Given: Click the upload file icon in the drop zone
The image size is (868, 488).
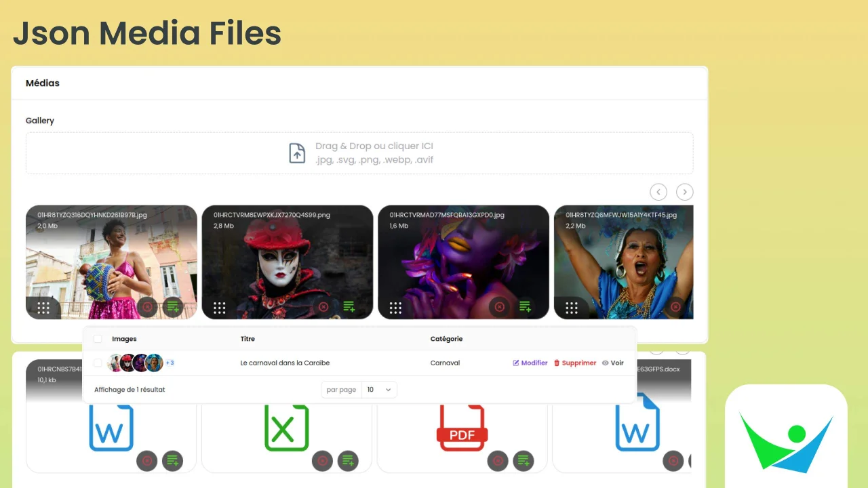Looking at the screenshot, I should tap(297, 152).
